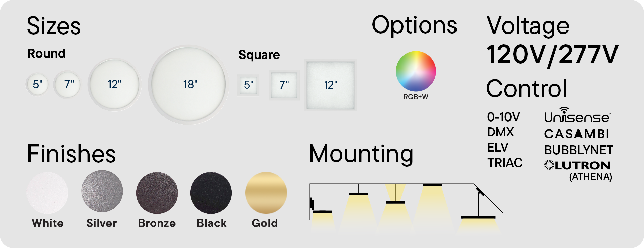Pick the Bronze finish swatch
The image size is (644, 248).
click(157, 193)
